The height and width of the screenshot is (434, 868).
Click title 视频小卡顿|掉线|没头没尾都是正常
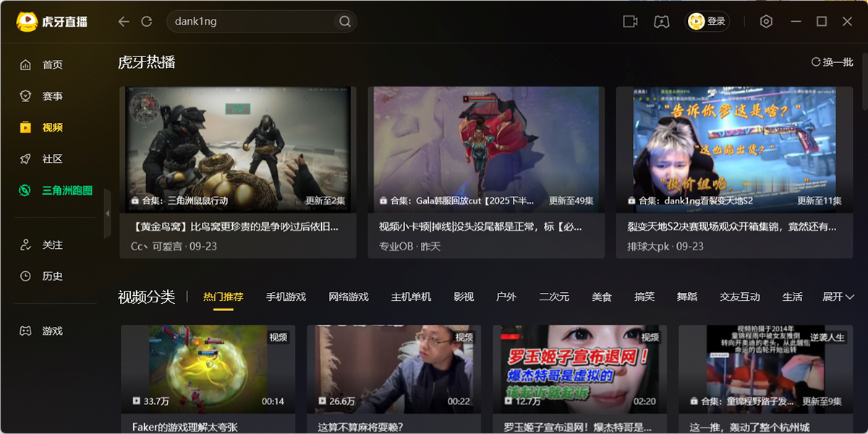point(481,226)
